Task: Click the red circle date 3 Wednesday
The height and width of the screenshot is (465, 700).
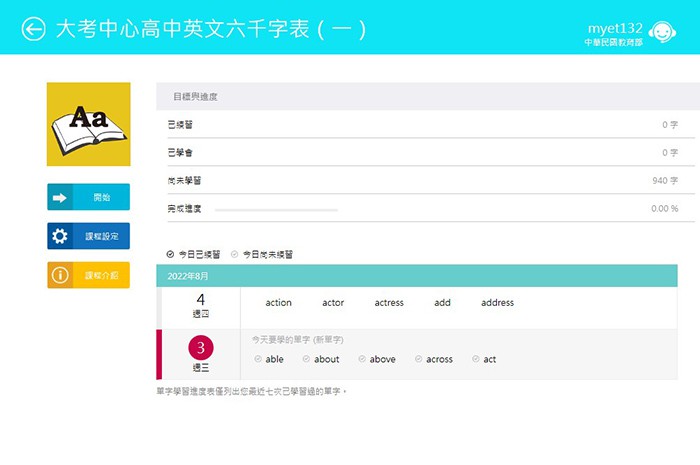Action: (x=200, y=348)
